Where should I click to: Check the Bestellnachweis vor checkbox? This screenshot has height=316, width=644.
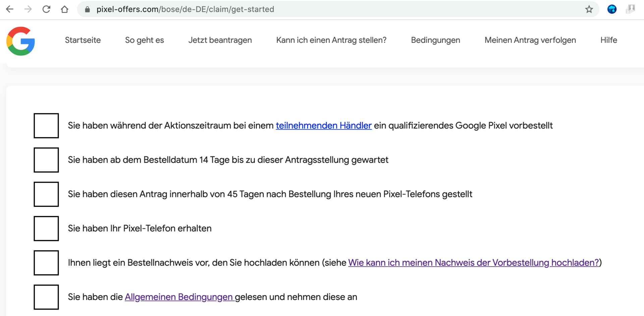(46, 263)
